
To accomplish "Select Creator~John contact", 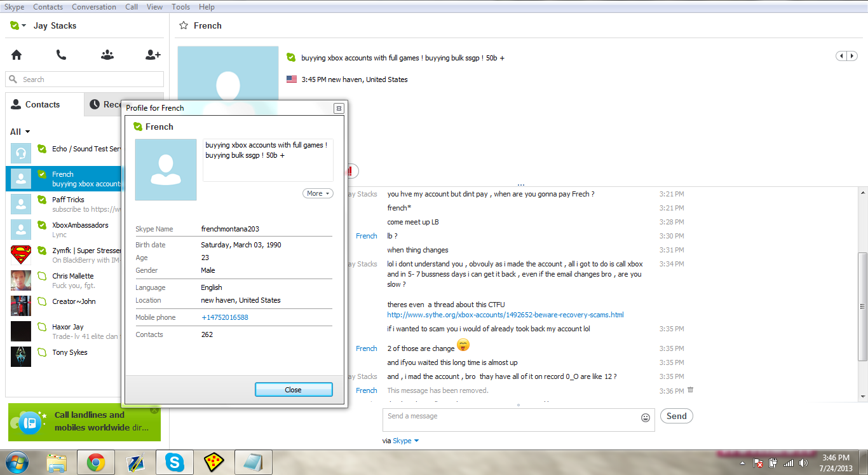I will [64, 306].
